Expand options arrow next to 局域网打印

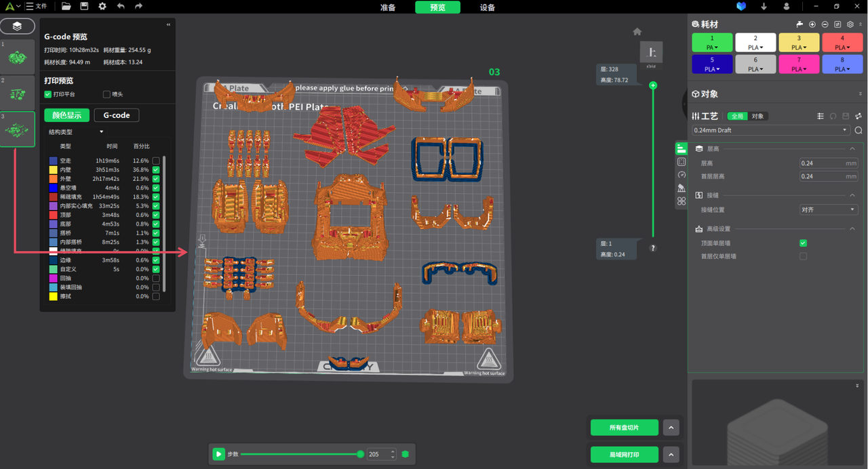(x=671, y=454)
